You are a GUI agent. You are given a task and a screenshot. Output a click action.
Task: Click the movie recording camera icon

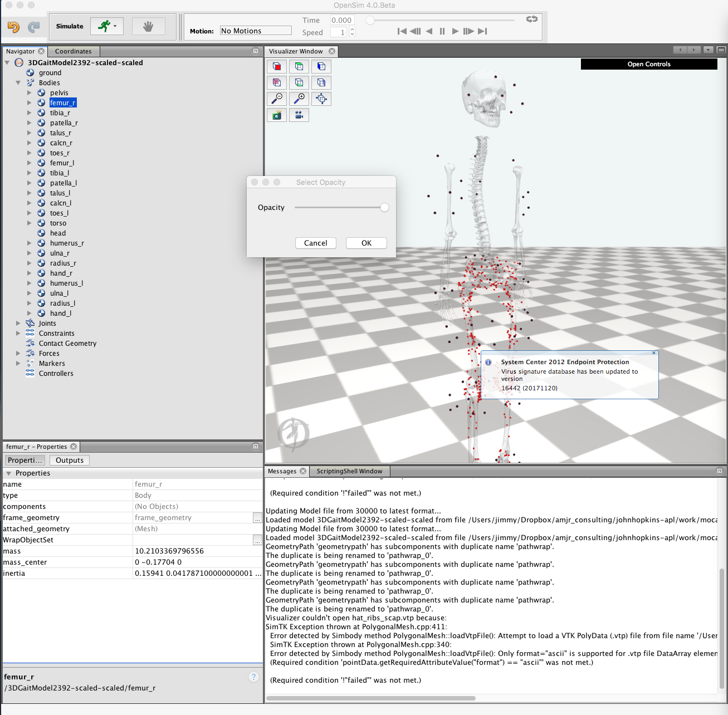(x=299, y=115)
